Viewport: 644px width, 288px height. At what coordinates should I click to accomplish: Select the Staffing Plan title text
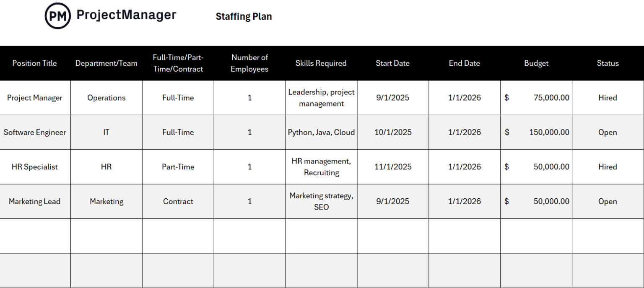[244, 17]
